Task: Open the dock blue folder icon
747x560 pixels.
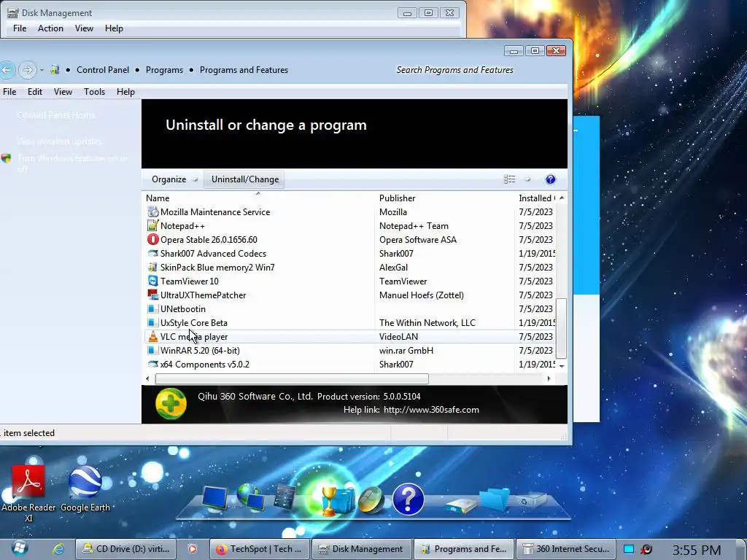Action: click(x=495, y=499)
